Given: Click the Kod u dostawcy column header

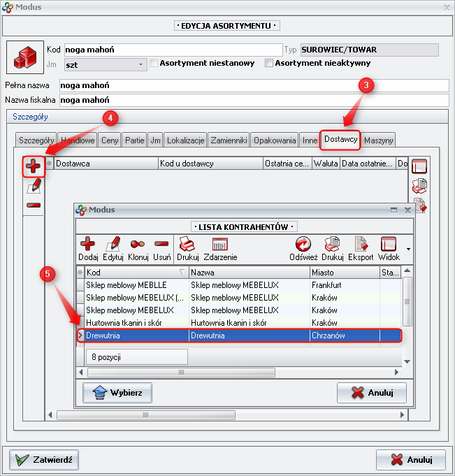Looking at the screenshot, I should click(x=210, y=164).
